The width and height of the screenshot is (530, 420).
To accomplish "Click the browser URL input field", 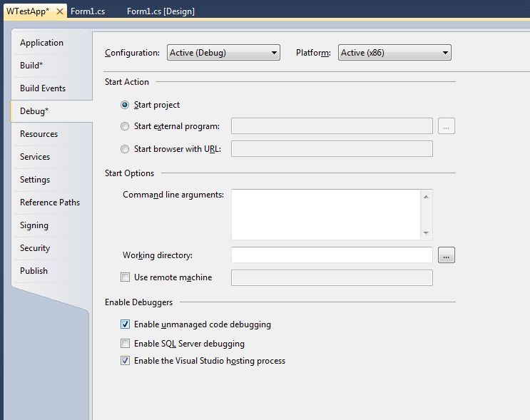I will pos(332,149).
